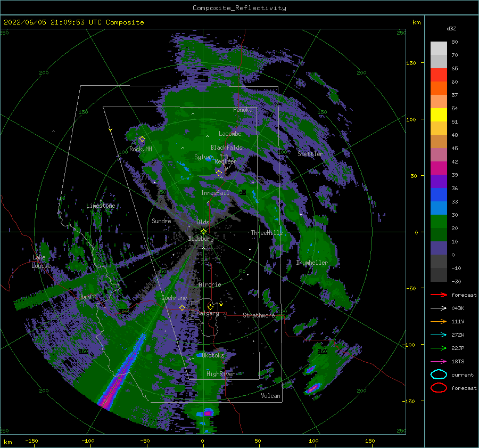Click the Sundre label
Image resolution: width=479 pixels, height=448 pixels.
pyautogui.click(x=161, y=221)
